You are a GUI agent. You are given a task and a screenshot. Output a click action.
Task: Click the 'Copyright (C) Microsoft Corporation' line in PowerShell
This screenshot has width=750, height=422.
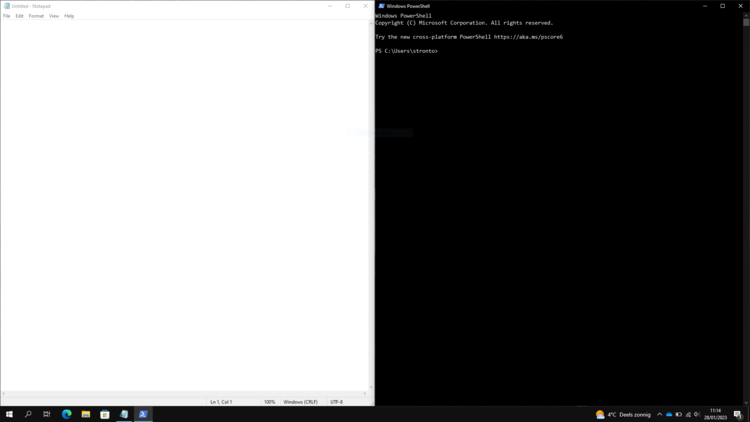click(x=464, y=23)
